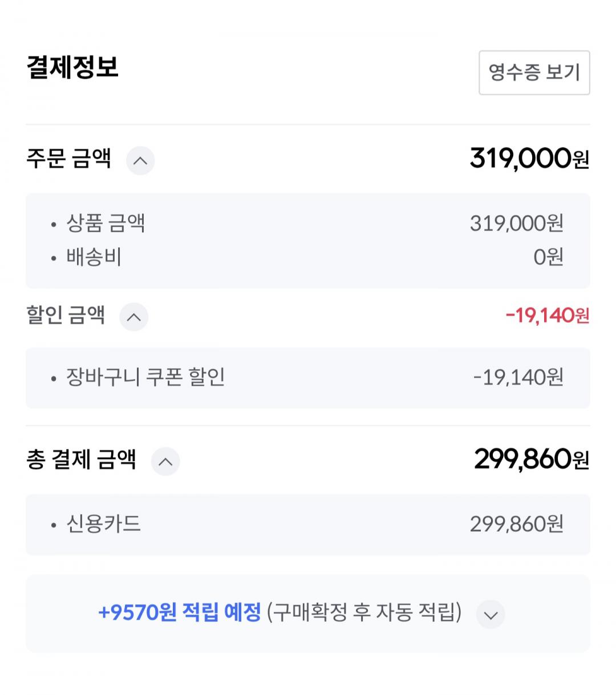Click the gray -19,140원 coupon discount value
The image size is (616, 695).
click(x=518, y=377)
